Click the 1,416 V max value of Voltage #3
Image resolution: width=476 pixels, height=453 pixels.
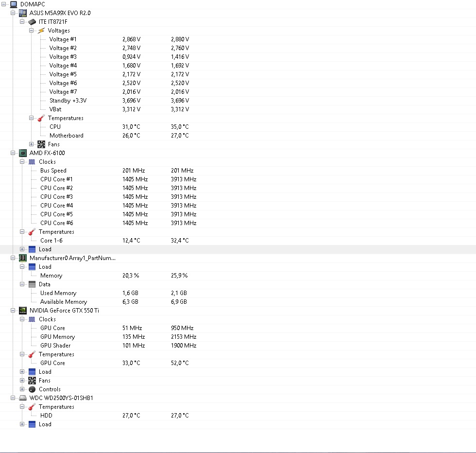point(180,57)
